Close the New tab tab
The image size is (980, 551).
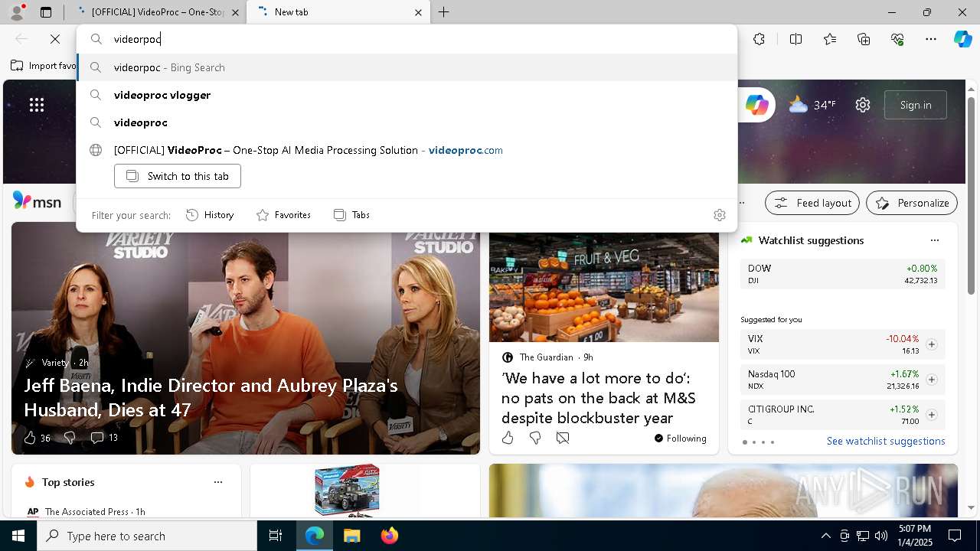pos(418,12)
